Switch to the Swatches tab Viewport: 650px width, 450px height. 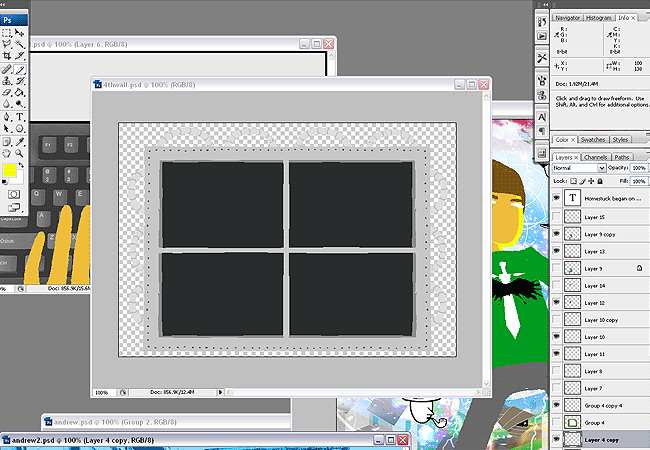pyautogui.click(x=593, y=140)
